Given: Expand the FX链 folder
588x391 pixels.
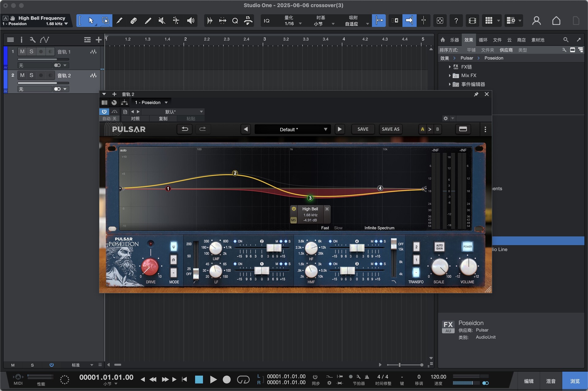Looking at the screenshot, I should [450, 67].
